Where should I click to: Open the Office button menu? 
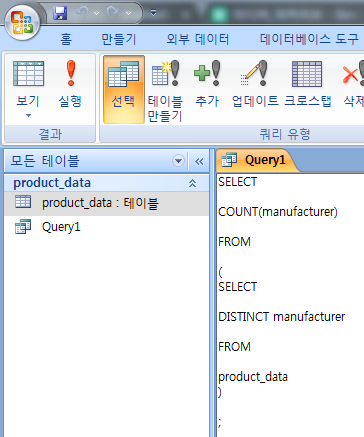[x=22, y=23]
